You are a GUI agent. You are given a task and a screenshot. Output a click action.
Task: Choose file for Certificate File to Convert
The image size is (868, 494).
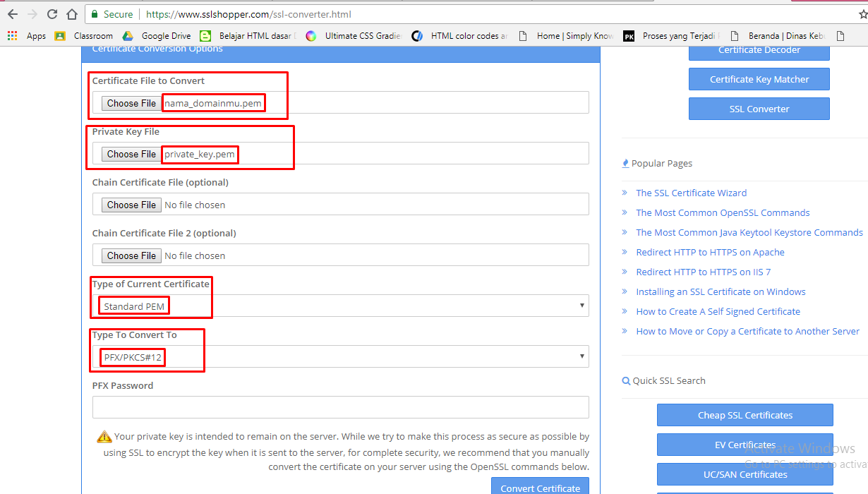click(131, 103)
